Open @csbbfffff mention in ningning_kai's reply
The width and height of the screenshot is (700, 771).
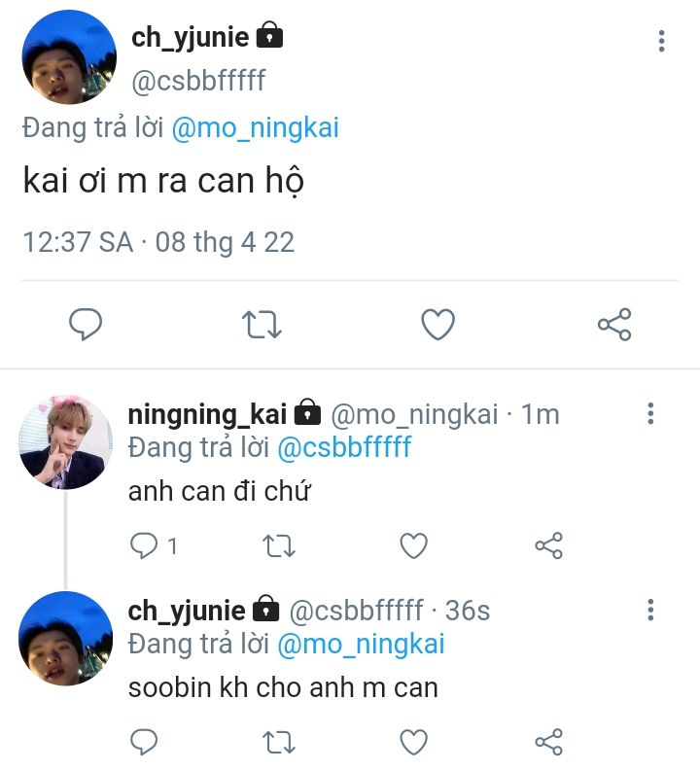click(x=344, y=447)
